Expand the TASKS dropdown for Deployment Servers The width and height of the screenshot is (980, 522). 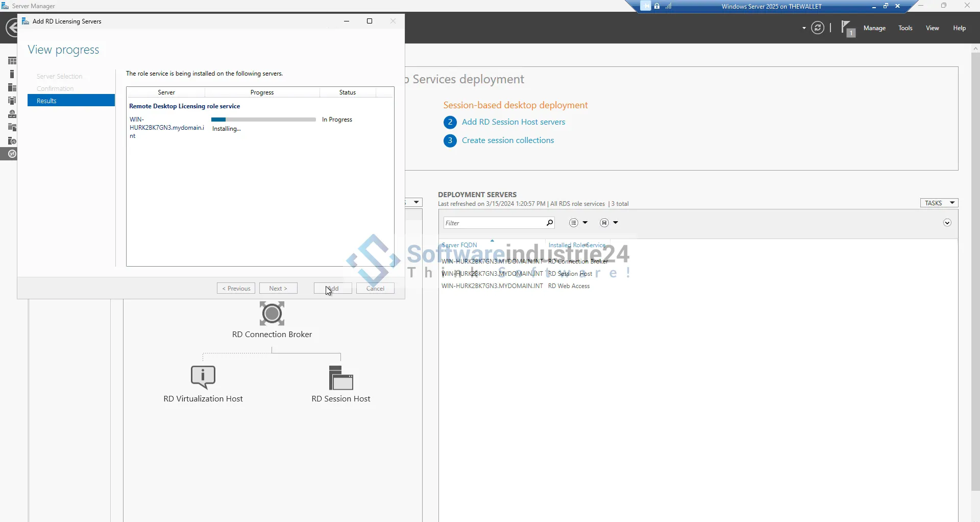tap(939, 203)
